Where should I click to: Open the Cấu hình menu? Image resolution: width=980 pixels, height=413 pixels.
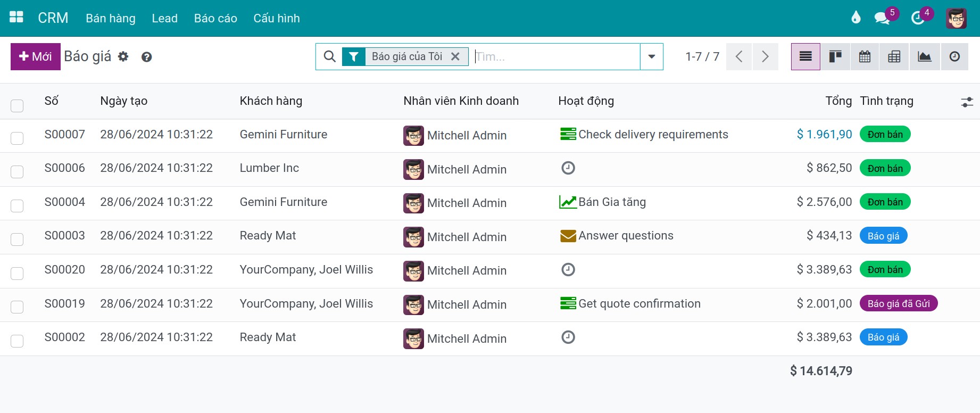point(277,18)
